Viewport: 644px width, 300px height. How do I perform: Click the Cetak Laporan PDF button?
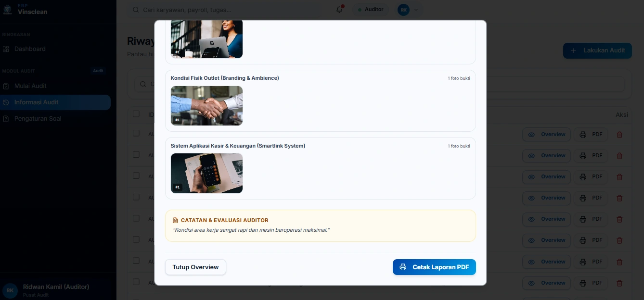434,267
